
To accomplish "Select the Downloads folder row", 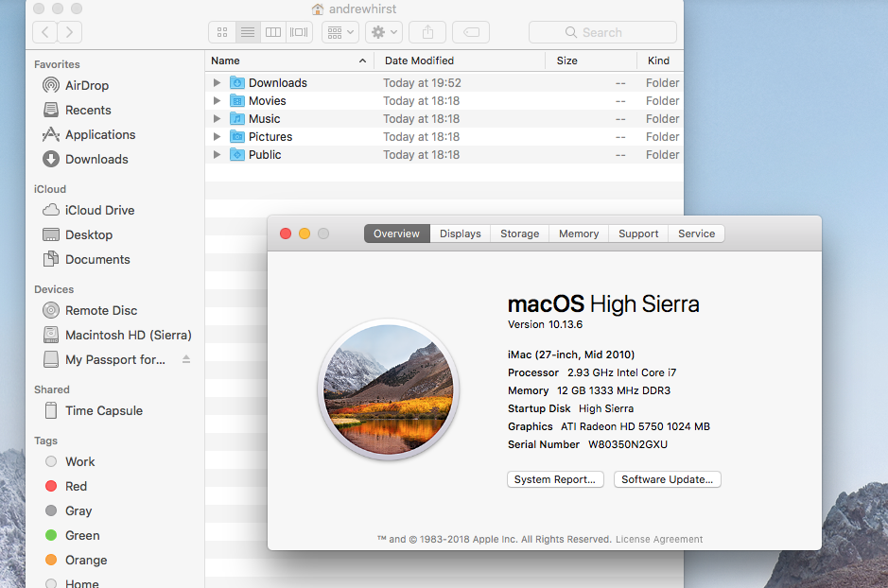I will (444, 82).
